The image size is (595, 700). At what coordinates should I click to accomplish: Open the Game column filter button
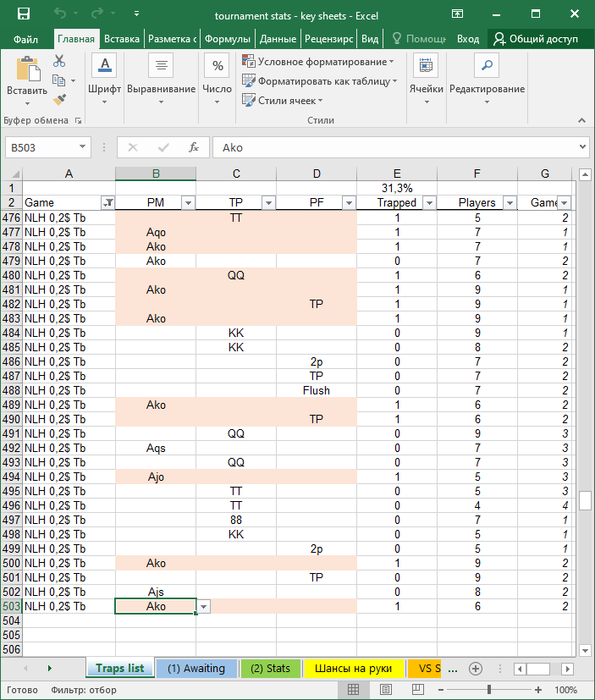coord(108,203)
